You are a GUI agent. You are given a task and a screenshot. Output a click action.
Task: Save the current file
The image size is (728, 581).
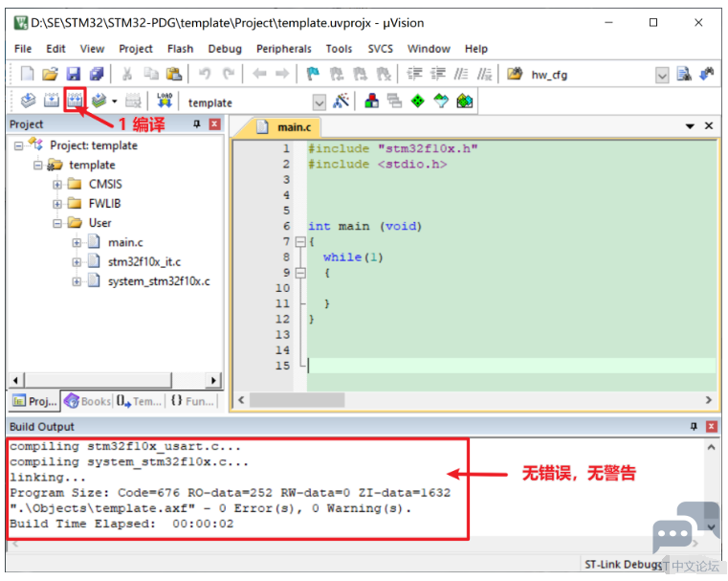74,74
